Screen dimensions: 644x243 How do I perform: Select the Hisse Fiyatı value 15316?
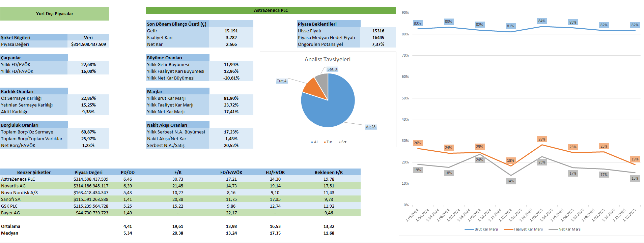(378, 31)
